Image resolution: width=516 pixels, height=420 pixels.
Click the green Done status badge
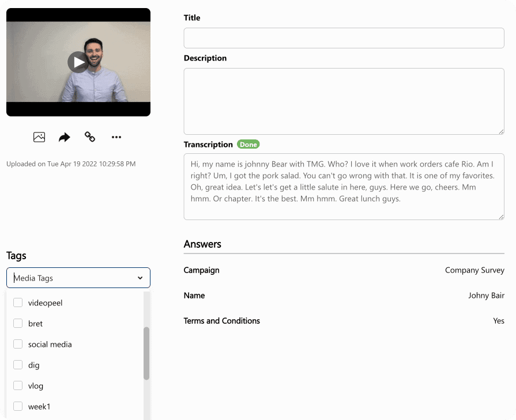(248, 145)
